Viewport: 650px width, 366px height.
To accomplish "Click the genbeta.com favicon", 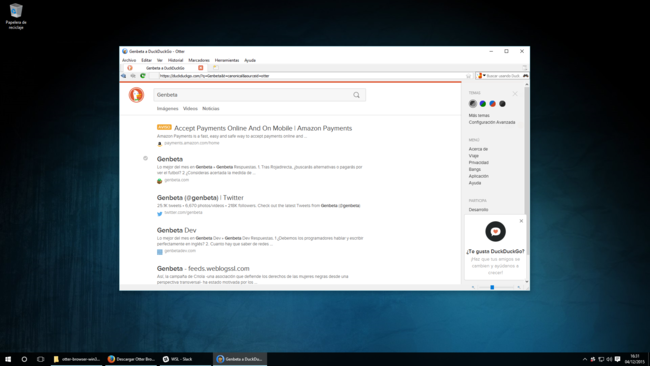I will 160,181.
